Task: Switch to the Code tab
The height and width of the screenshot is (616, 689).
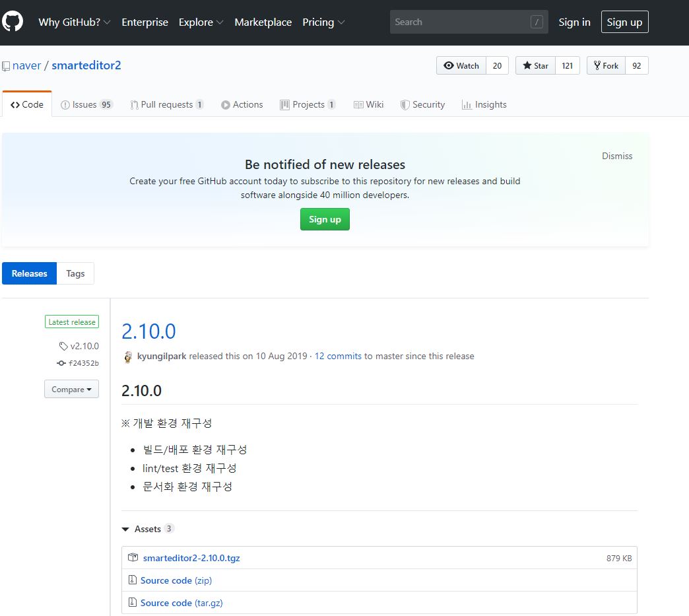Action: [x=27, y=104]
